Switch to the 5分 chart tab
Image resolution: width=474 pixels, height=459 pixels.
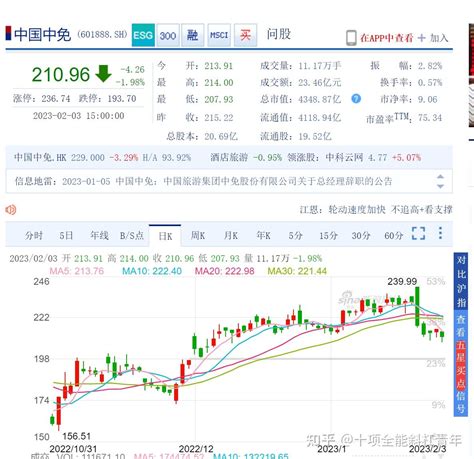296,236
